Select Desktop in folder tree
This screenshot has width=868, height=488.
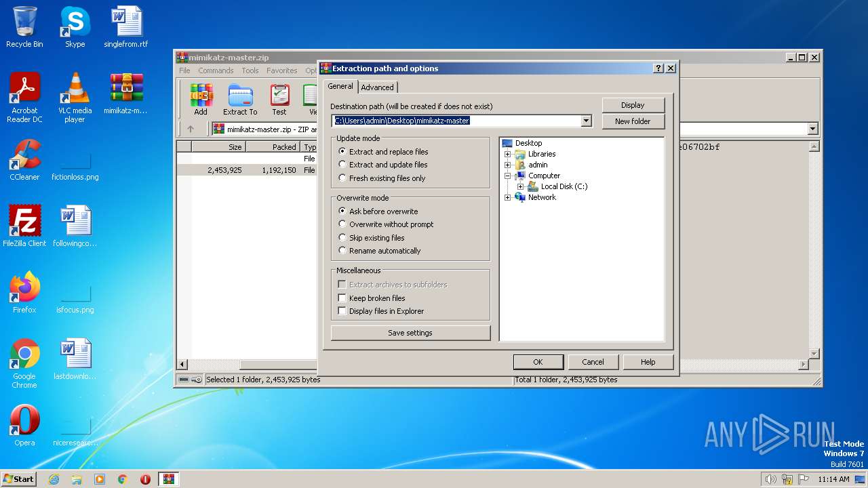(x=528, y=143)
